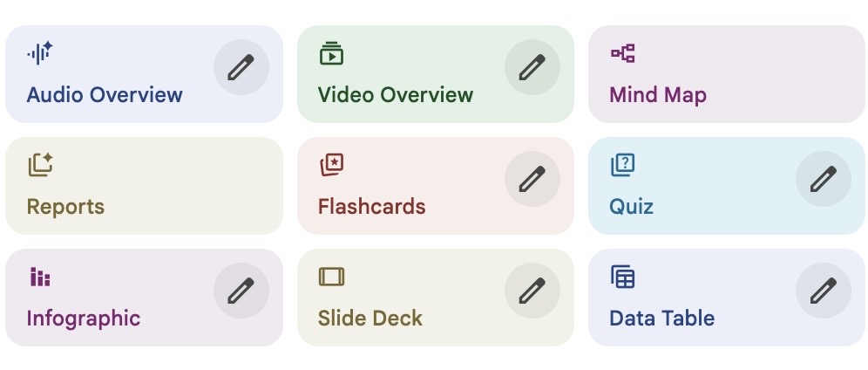Viewport: 868px width, 370px height.
Task: Click the Video Overview play icon
Action: coord(331,53)
